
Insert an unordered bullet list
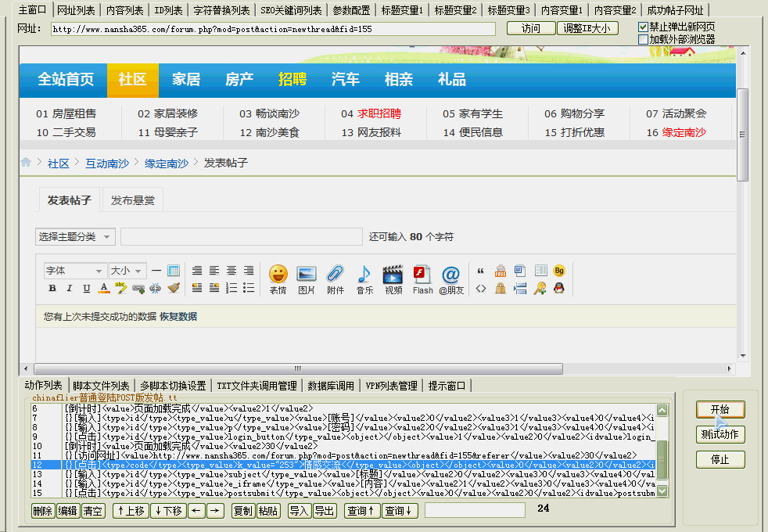click(249, 288)
